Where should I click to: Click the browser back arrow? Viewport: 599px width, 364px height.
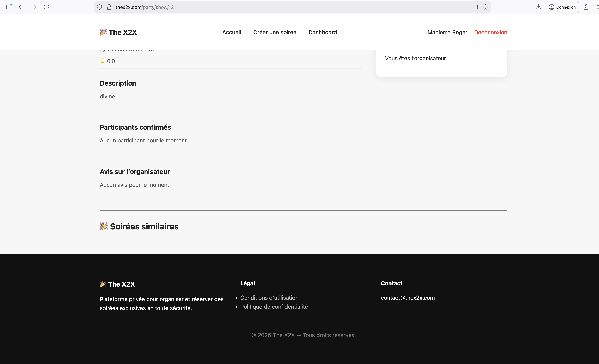[21, 7]
